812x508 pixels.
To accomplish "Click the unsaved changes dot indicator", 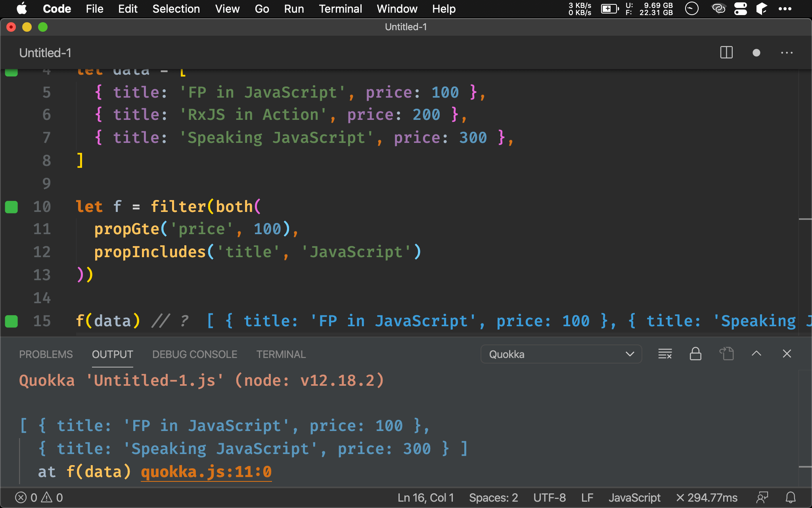I will point(756,53).
